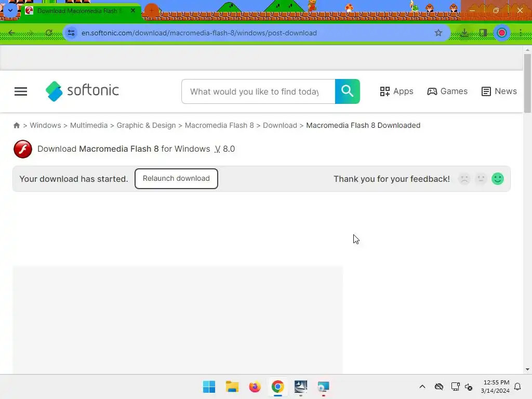The height and width of the screenshot is (399, 532).
Task: Open notifications bell icon
Action: click(x=518, y=387)
